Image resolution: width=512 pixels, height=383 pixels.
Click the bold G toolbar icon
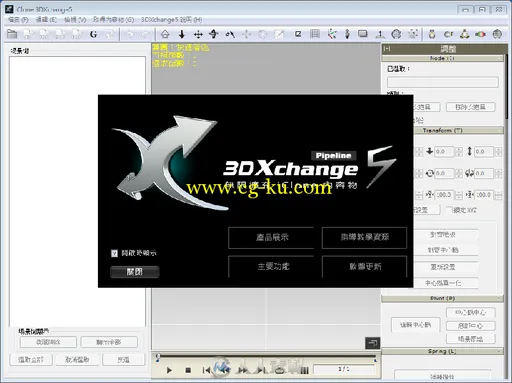pos(94,34)
